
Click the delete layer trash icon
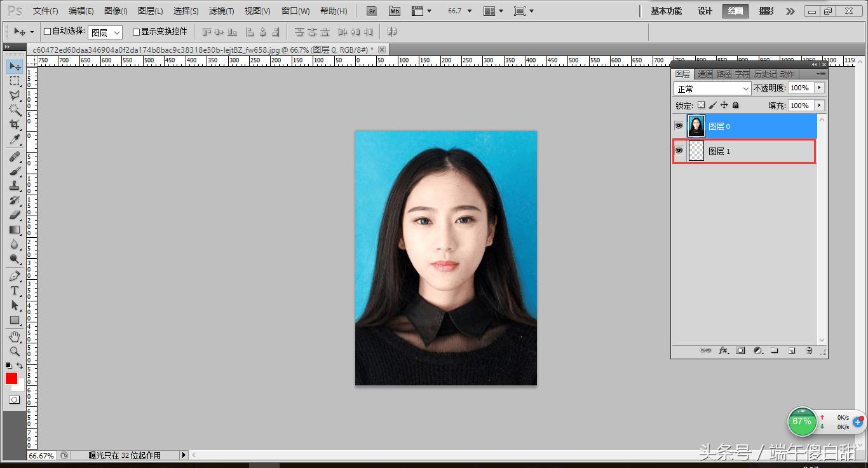click(809, 350)
